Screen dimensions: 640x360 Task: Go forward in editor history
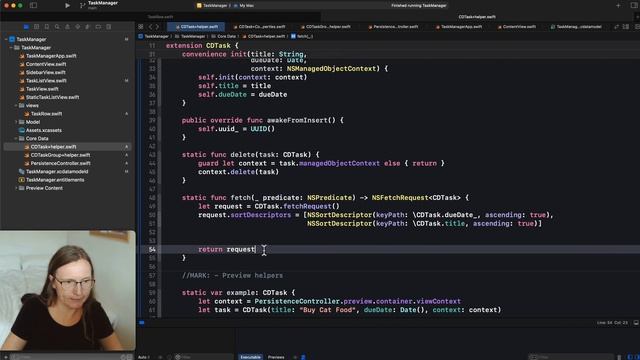(158, 27)
